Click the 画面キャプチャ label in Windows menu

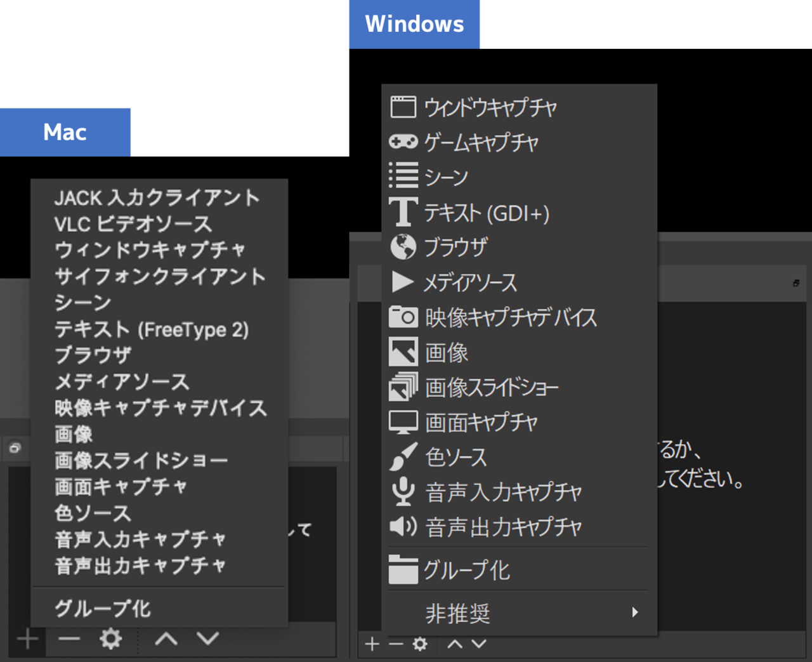481,422
